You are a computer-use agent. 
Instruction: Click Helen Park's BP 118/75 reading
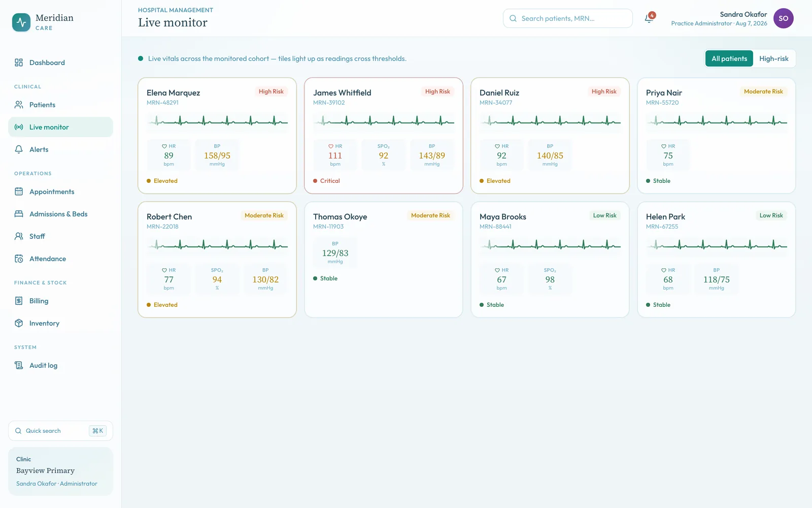coord(717,278)
